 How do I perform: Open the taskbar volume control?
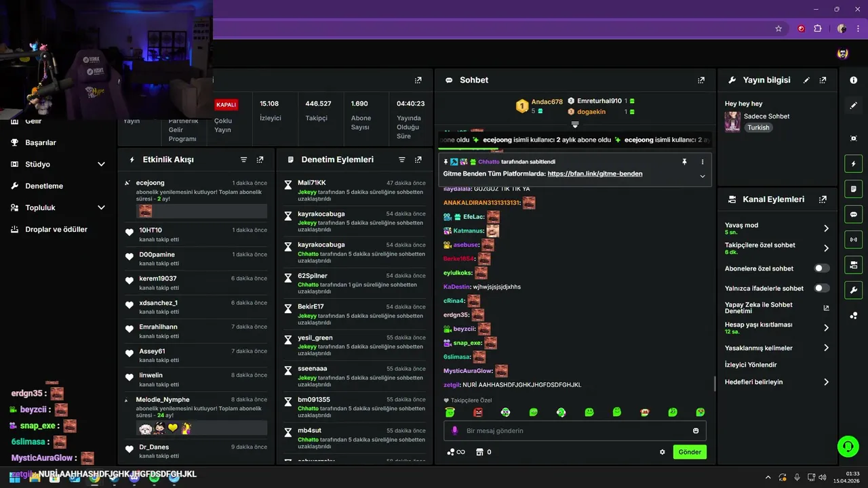pos(822,477)
